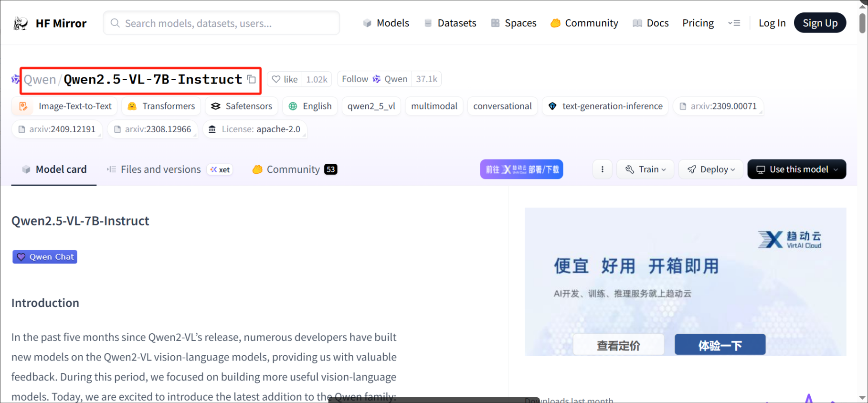Select the Transformers library tag
This screenshot has height=403, width=868.
pos(161,106)
